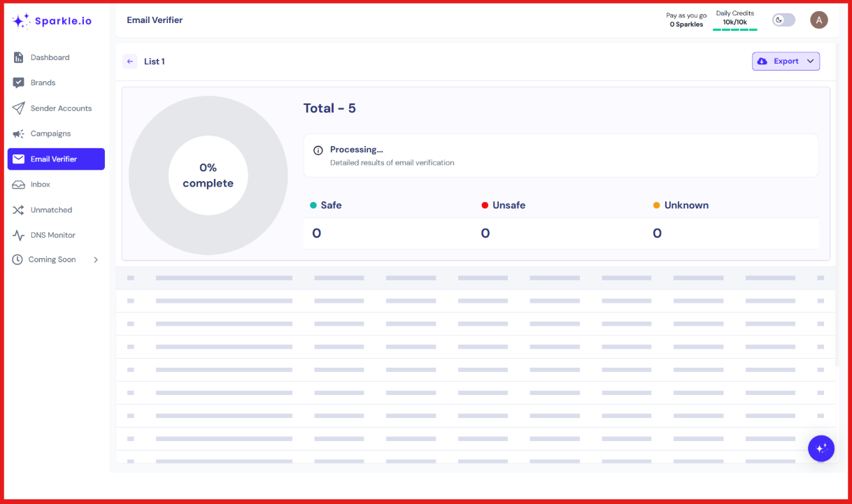Click the Campaigns megaphone icon
This screenshot has width=852, height=504.
pos(18,134)
